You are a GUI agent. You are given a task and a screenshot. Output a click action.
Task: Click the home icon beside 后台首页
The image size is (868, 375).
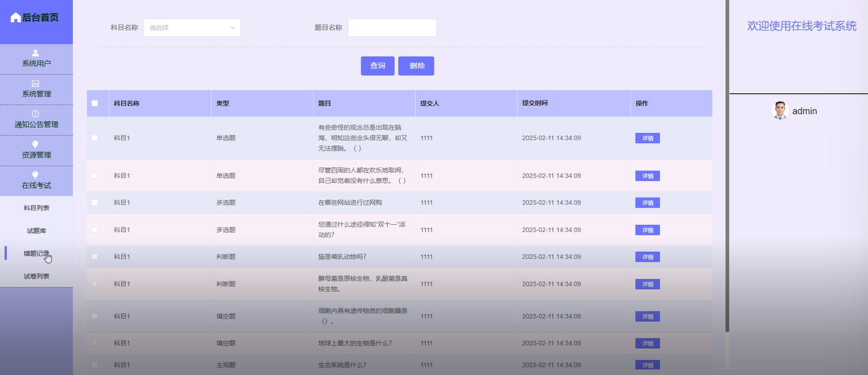click(16, 18)
